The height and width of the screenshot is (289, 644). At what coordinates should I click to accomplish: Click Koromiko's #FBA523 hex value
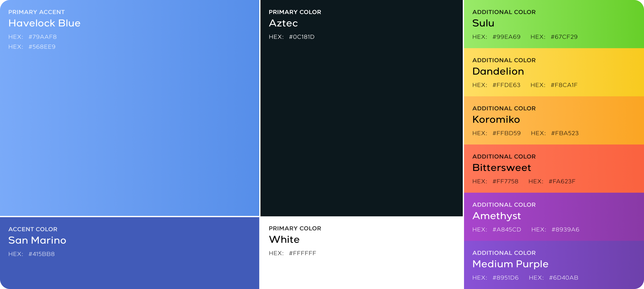click(565, 133)
